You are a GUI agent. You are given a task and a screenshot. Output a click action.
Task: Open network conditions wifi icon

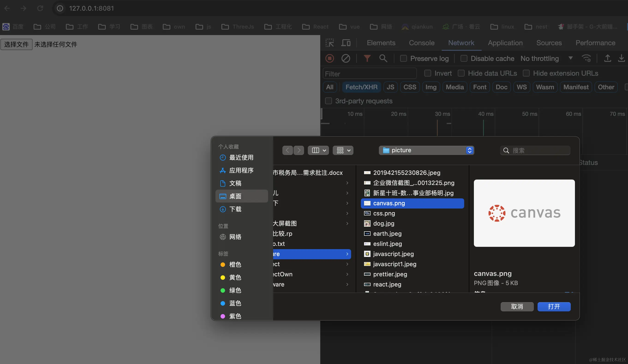coord(586,58)
